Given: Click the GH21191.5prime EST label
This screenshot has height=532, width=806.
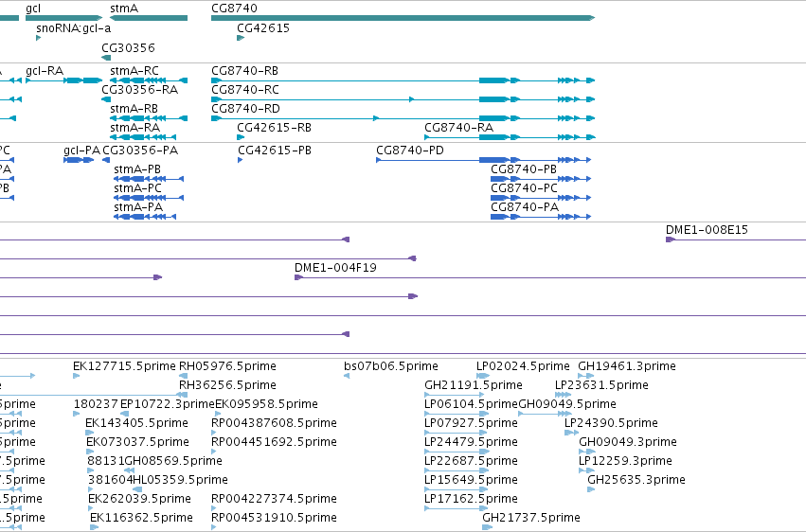Looking at the screenshot, I should tap(474, 385).
